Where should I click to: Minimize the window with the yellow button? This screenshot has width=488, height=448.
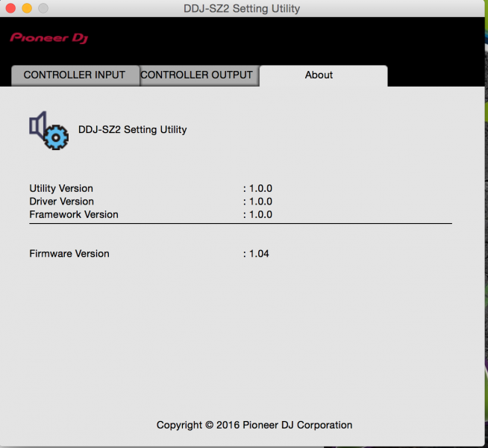point(27,8)
